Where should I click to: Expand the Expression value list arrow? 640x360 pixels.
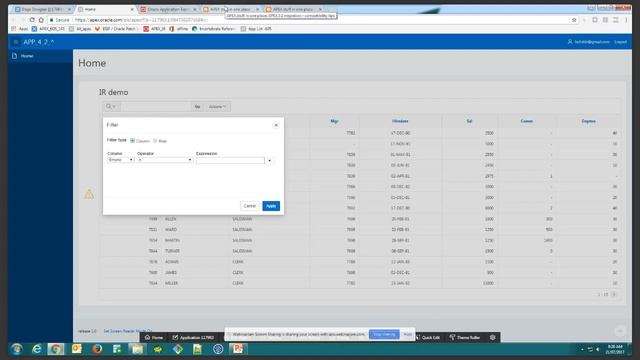click(x=269, y=160)
